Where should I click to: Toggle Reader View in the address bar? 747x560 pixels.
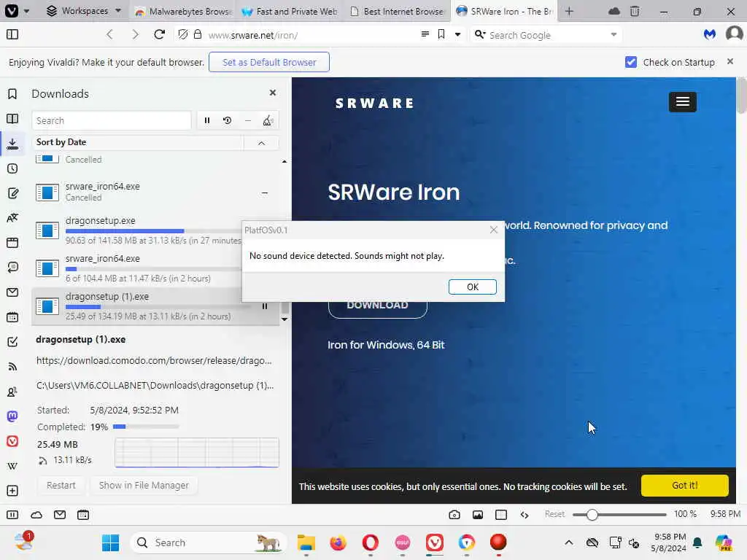point(425,34)
